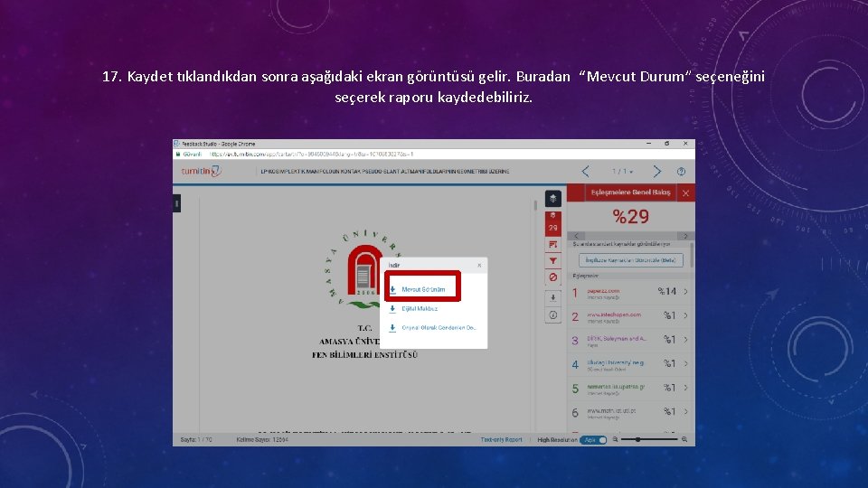Click the browser address bar URL
The image size is (868, 488).
point(311,155)
